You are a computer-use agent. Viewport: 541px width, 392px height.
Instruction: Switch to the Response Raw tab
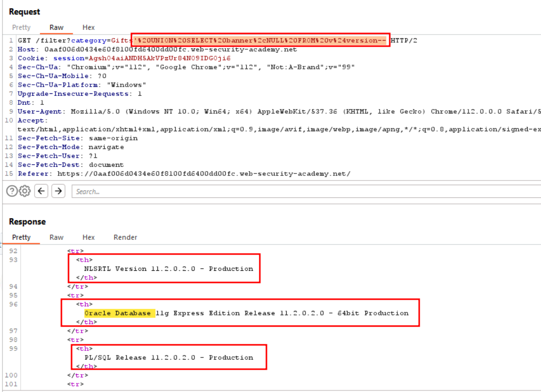pos(56,237)
